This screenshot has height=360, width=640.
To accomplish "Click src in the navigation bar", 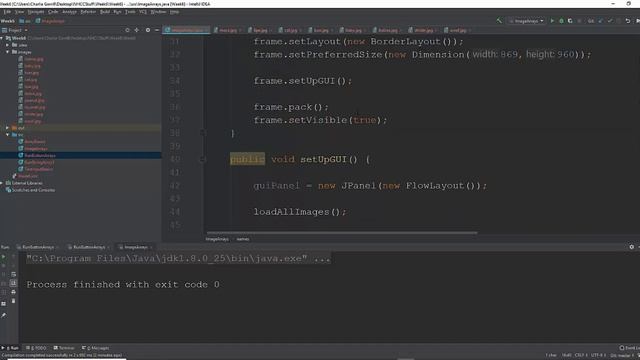I will tap(25, 21).
